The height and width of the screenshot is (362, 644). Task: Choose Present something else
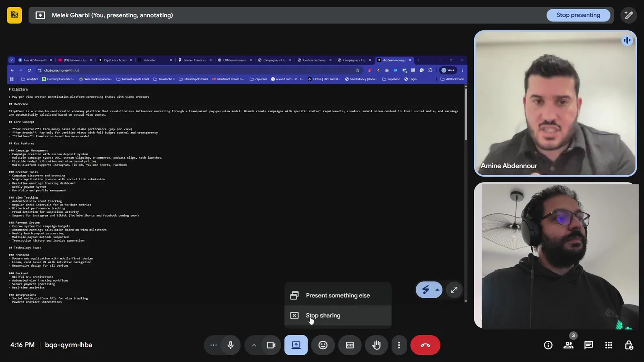[x=338, y=296]
